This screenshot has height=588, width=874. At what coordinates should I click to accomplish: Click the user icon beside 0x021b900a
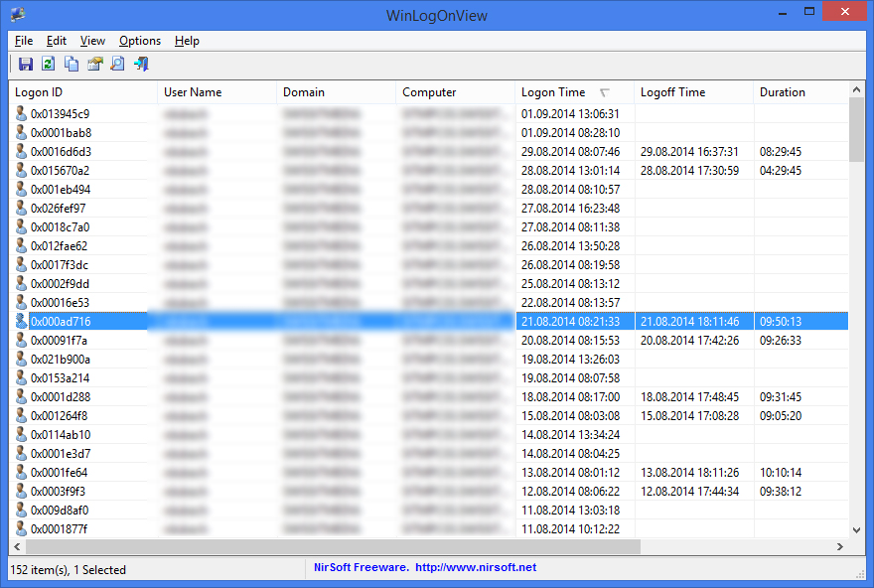[x=21, y=360]
